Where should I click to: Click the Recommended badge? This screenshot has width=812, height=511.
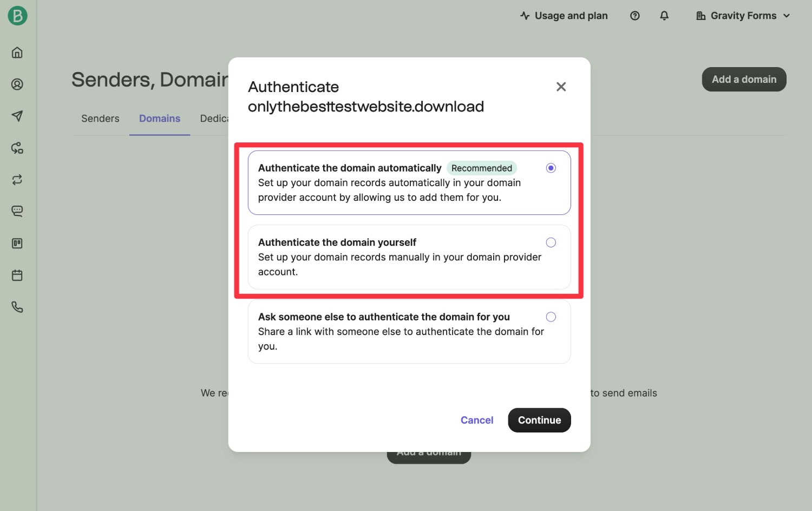[482, 168]
